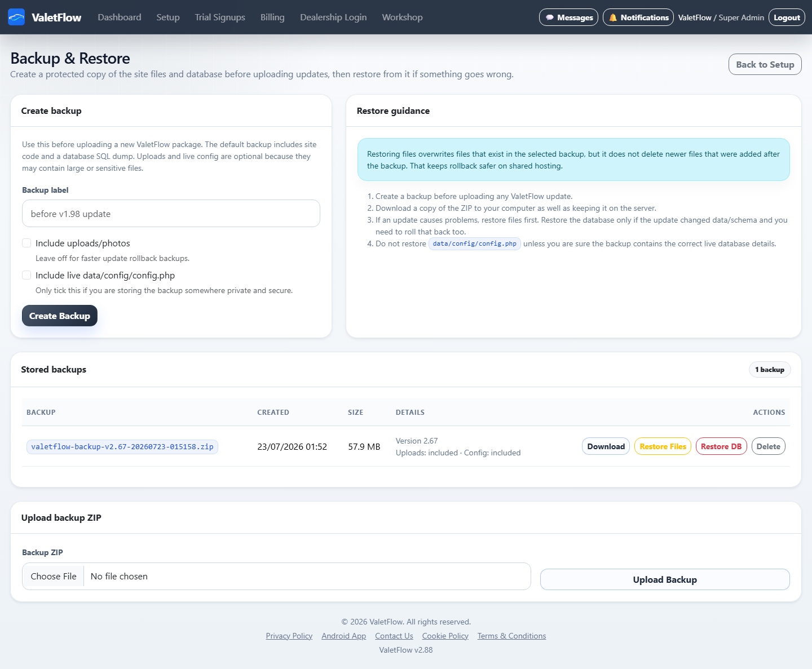Focus the Backup label input field

pyautogui.click(x=171, y=214)
